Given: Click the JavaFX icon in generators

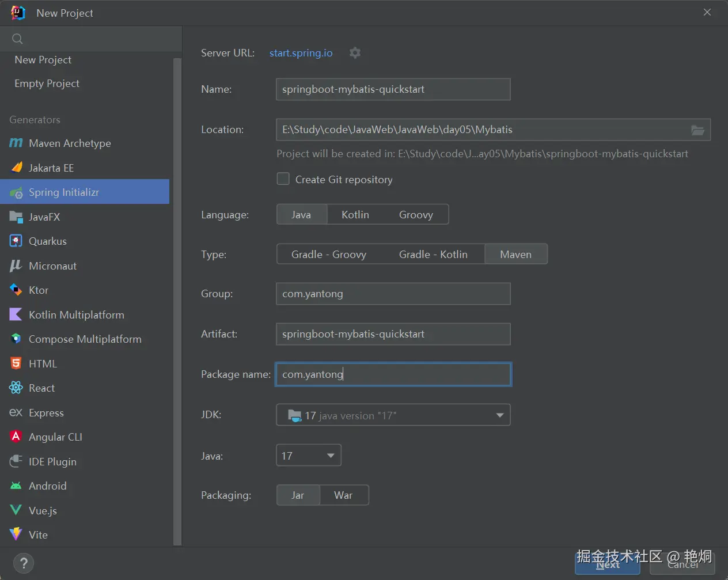Looking at the screenshot, I should pos(16,217).
